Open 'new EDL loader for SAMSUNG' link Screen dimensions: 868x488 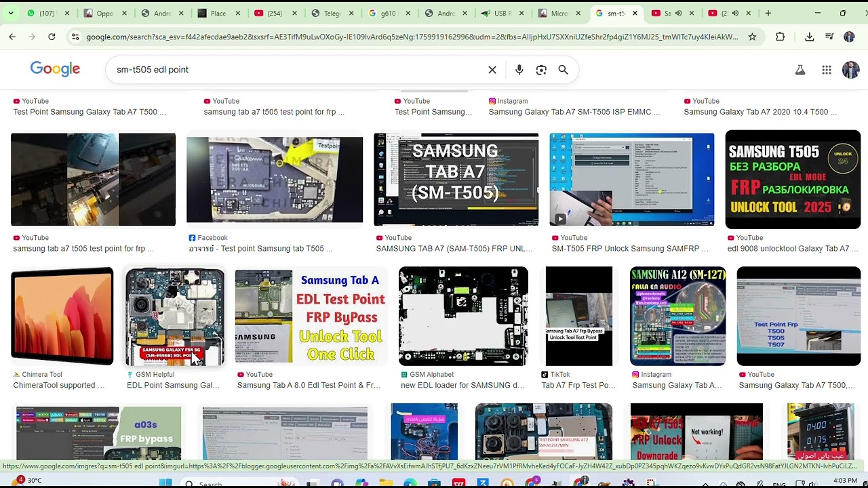pyautogui.click(x=462, y=386)
